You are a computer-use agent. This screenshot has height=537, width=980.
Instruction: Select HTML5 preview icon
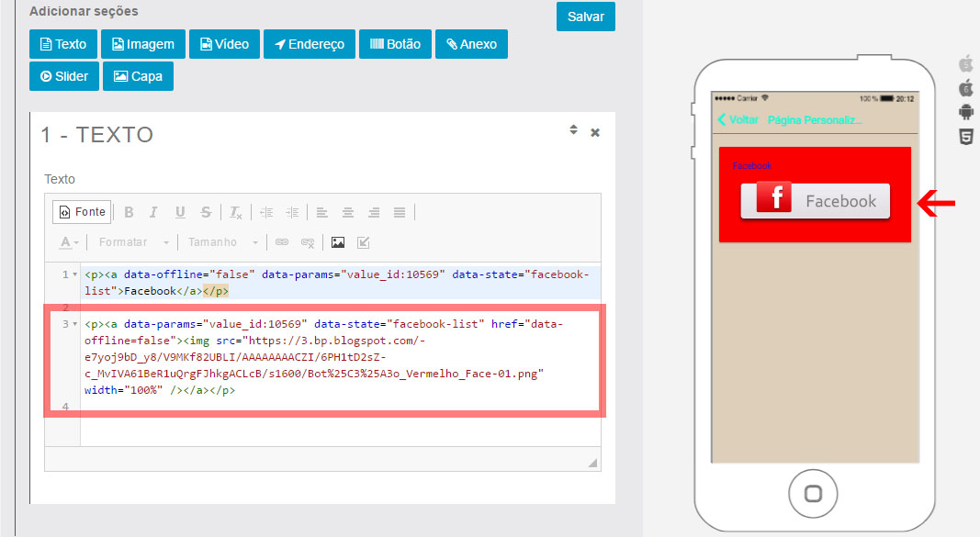coord(966,137)
